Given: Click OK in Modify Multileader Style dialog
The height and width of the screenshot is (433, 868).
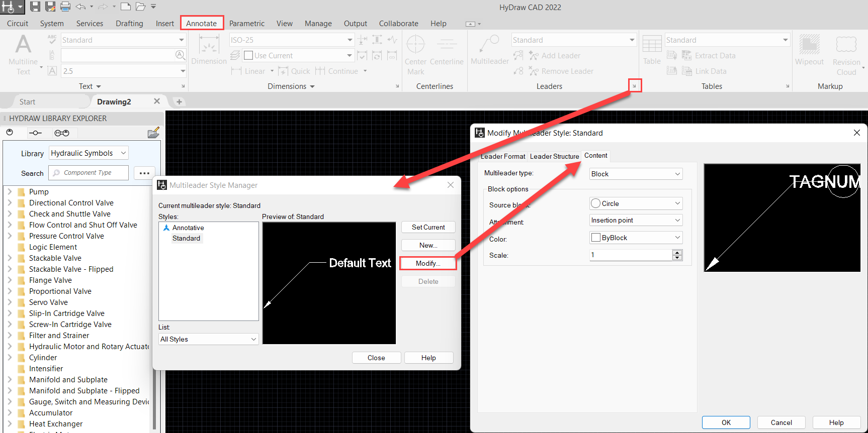Looking at the screenshot, I should coord(726,423).
